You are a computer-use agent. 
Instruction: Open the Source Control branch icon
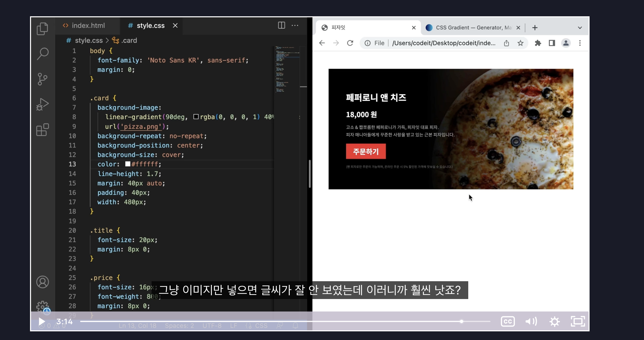click(42, 79)
